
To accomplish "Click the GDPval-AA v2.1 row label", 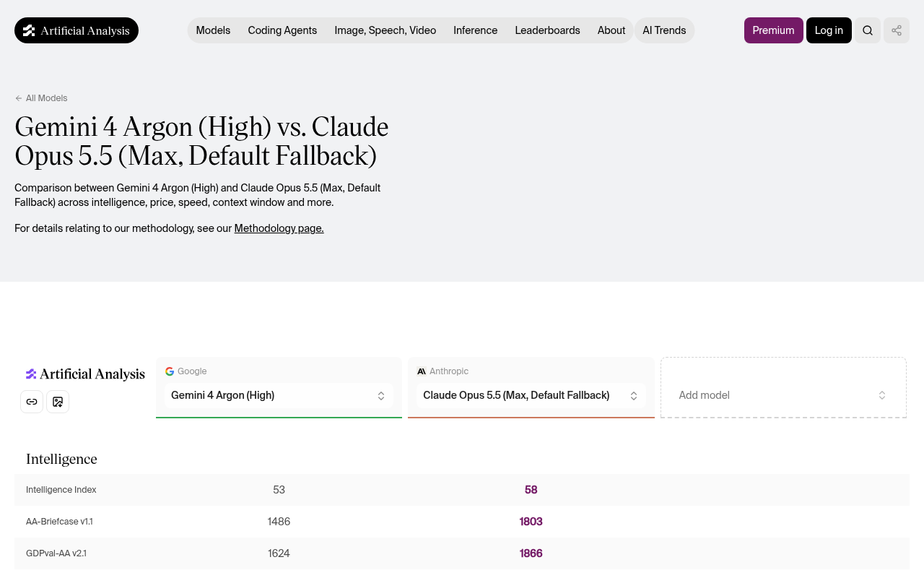I will tap(56, 553).
